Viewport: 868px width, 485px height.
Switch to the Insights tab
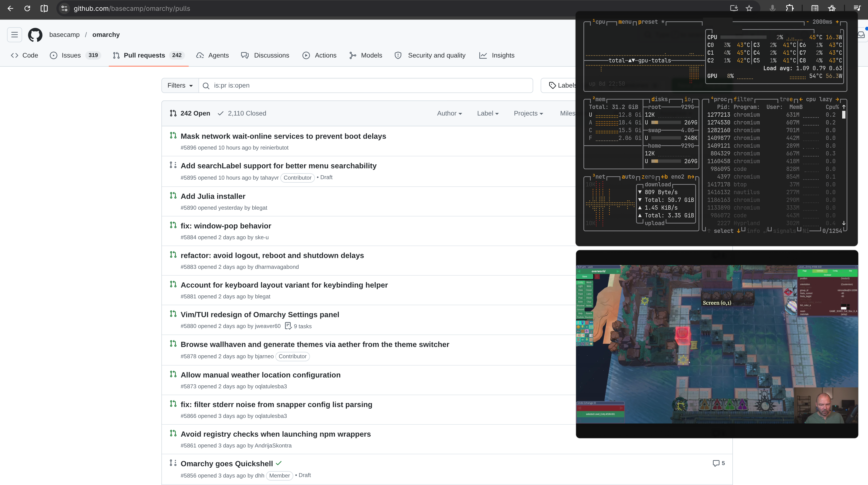pos(497,56)
